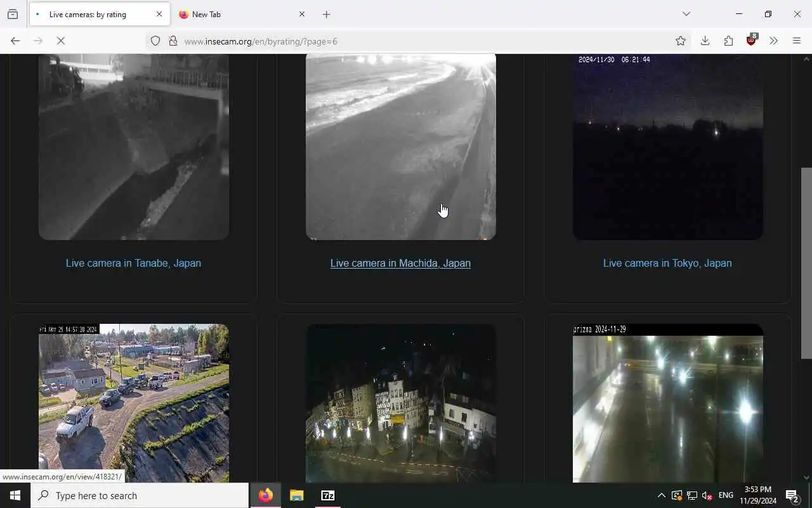Open Live camera in Tanabe, Japan link
812x508 pixels.
(x=133, y=263)
